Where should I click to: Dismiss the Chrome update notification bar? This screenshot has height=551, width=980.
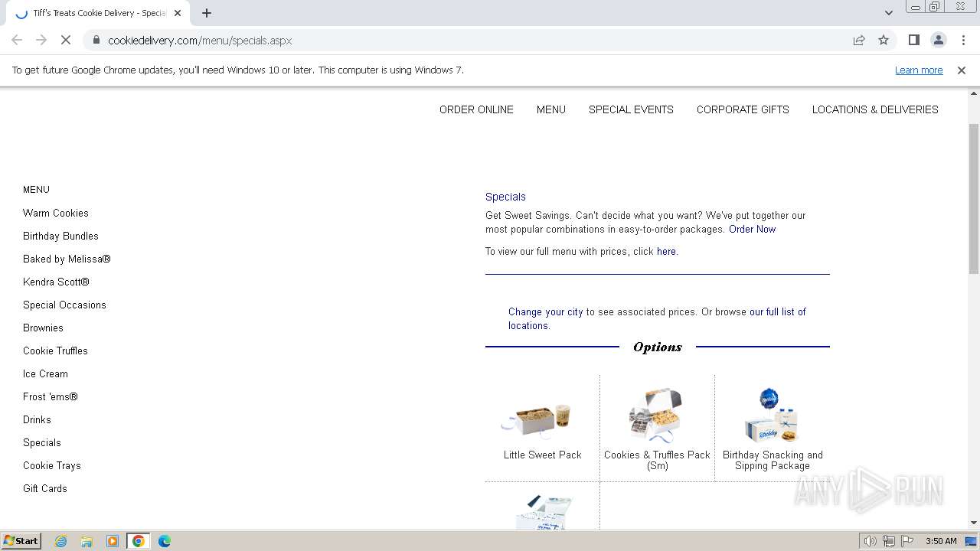pyautogui.click(x=962, y=70)
